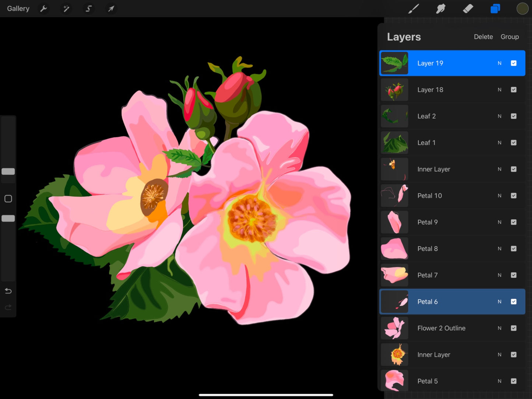Open the Actions wrench menu

click(x=44, y=8)
